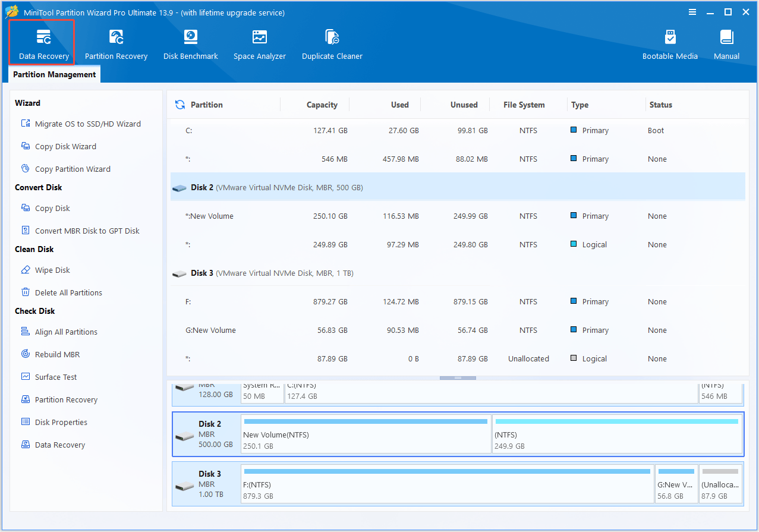The image size is (759, 532).
Task: Select the Disk 2 header row in list
Action: pos(458,187)
